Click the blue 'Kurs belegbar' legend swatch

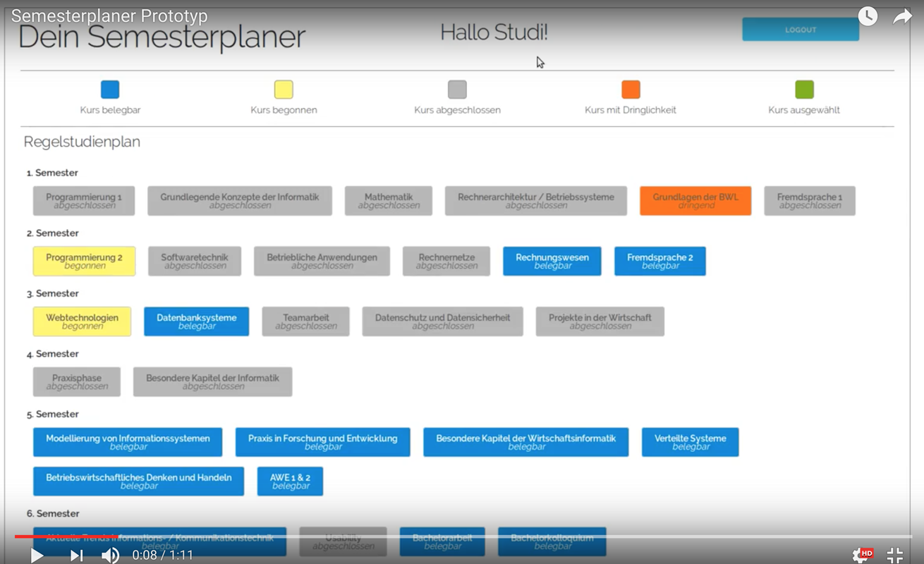click(110, 90)
